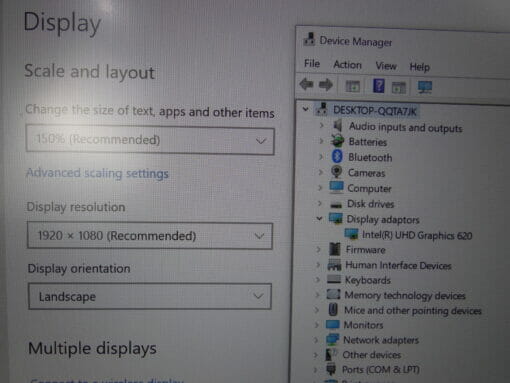Viewport: 510px width, 383px height.
Task: Expand the Keyboards node
Action: pyautogui.click(x=317, y=279)
